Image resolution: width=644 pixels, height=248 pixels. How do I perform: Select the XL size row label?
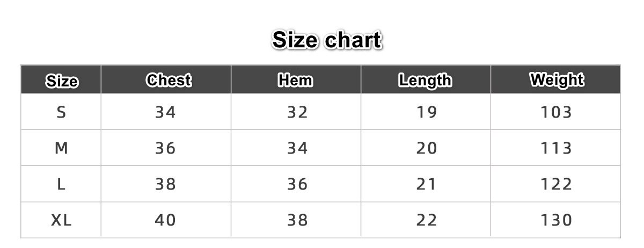click(x=61, y=220)
